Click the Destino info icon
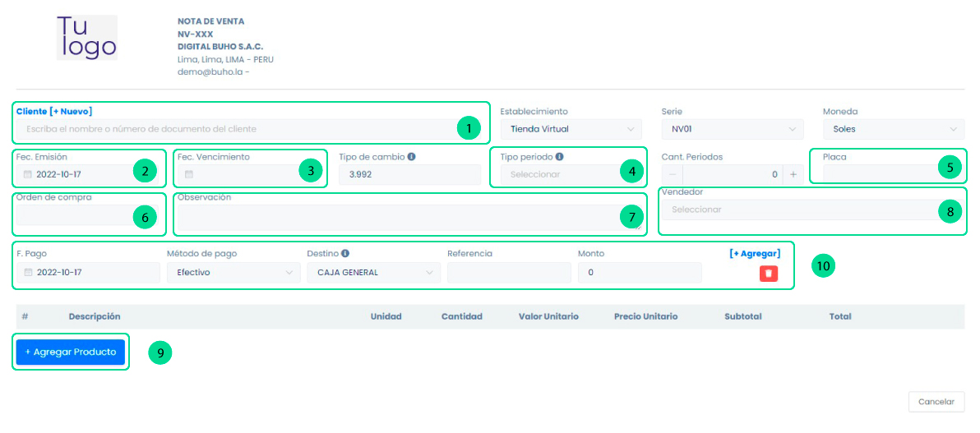Viewport: 980px width, 433px height. click(345, 254)
